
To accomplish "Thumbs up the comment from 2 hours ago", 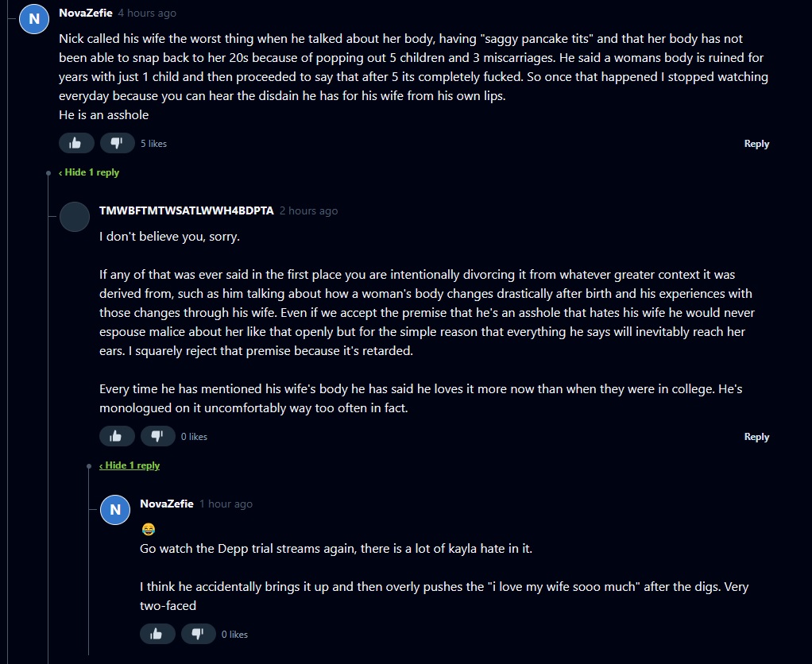I will pyautogui.click(x=117, y=436).
